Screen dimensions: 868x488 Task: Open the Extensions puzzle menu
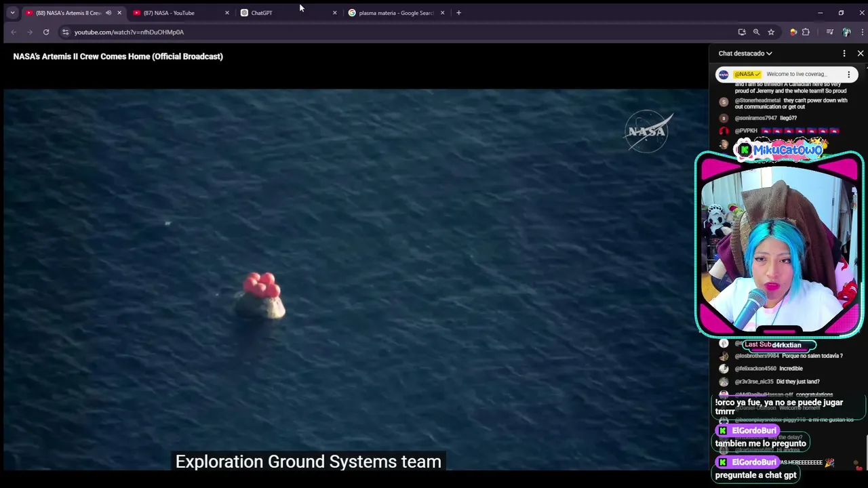(806, 32)
